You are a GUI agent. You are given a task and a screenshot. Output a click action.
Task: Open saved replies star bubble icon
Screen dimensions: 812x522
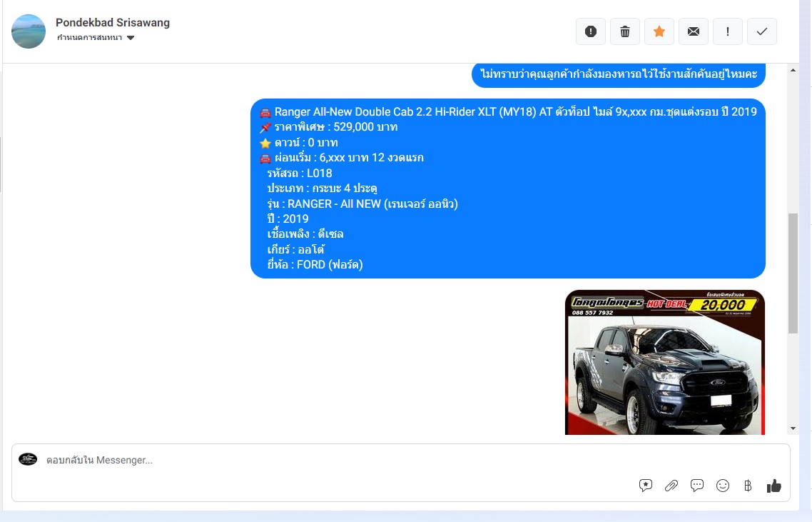click(645, 485)
